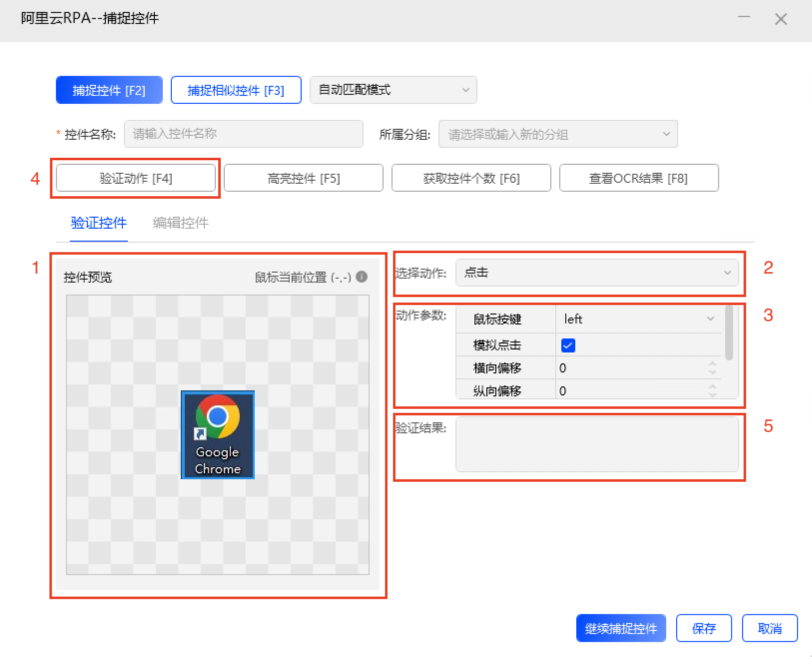Increase 横向偏移 with the up arrow
Image resolution: width=812 pixels, height=657 pixels.
click(x=713, y=363)
